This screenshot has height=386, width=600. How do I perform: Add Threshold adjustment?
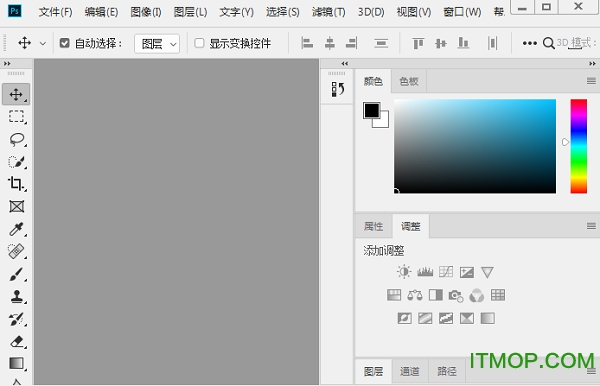[446, 318]
